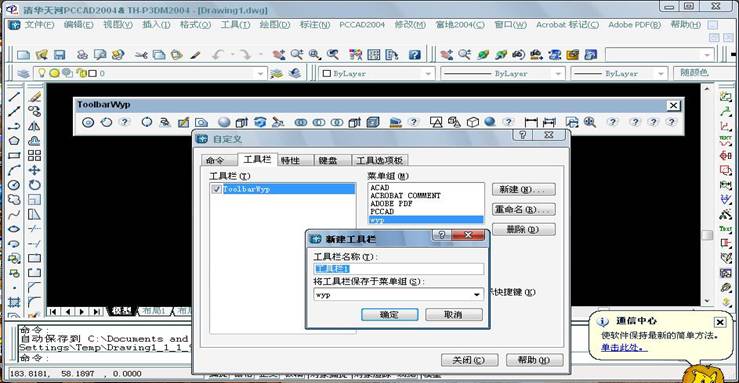Click the linear dimension icon in ToolbarWyp
This screenshot has width=739, height=383.
531,122
